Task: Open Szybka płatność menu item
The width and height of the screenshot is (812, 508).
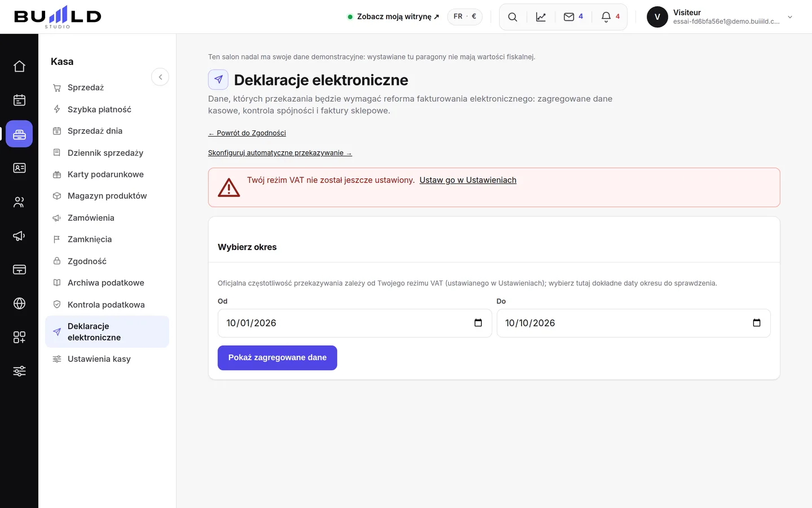Action: tap(107, 110)
